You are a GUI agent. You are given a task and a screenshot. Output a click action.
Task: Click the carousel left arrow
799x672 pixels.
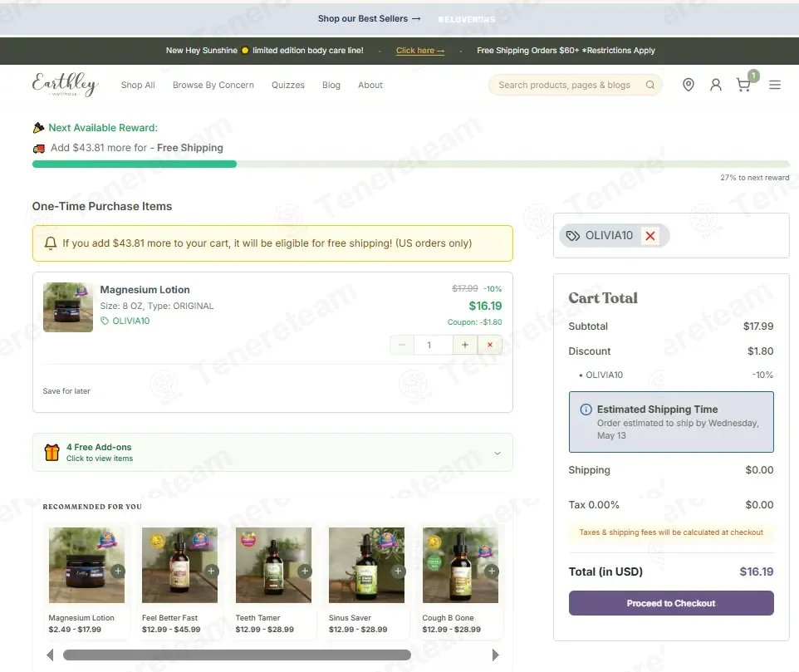(x=50, y=655)
